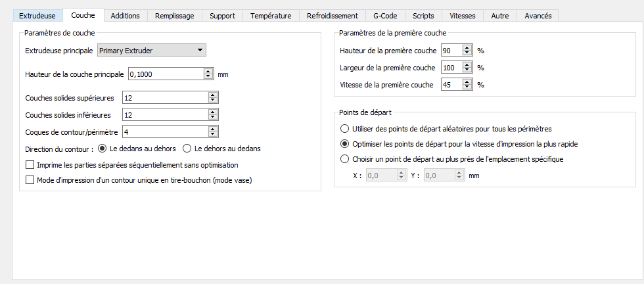
Task: Open the Température tab
Action: pos(271,16)
